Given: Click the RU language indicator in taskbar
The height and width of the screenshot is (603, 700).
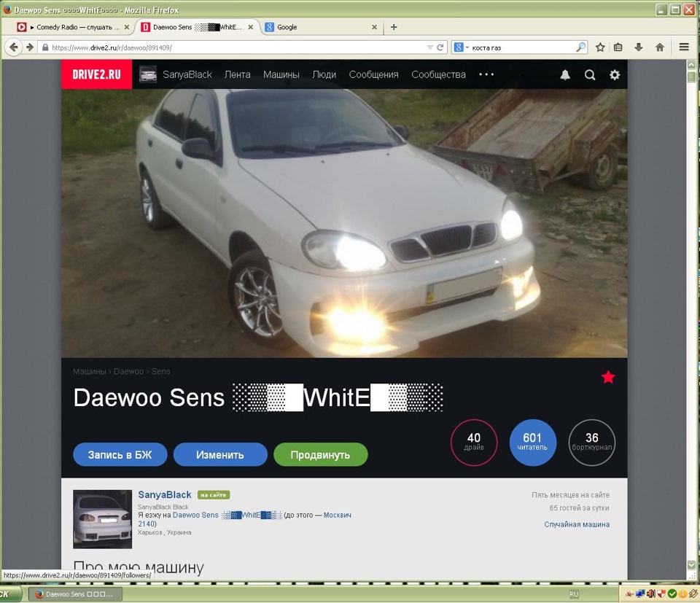Looking at the screenshot, I should (x=574, y=594).
